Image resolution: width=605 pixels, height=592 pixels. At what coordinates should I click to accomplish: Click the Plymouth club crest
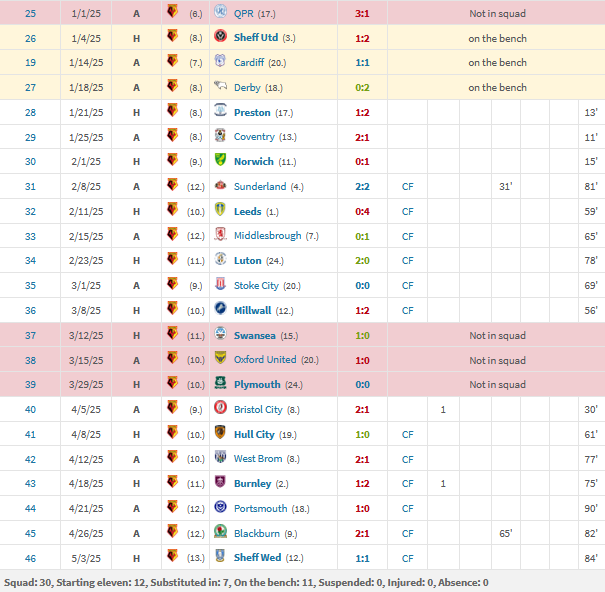click(x=220, y=383)
